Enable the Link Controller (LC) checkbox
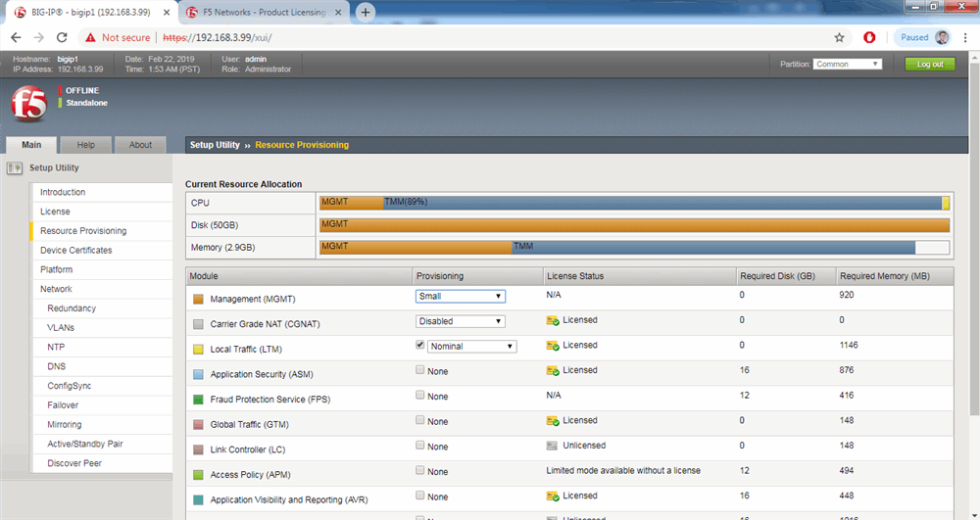Image resolution: width=980 pixels, height=520 pixels. pyautogui.click(x=420, y=446)
